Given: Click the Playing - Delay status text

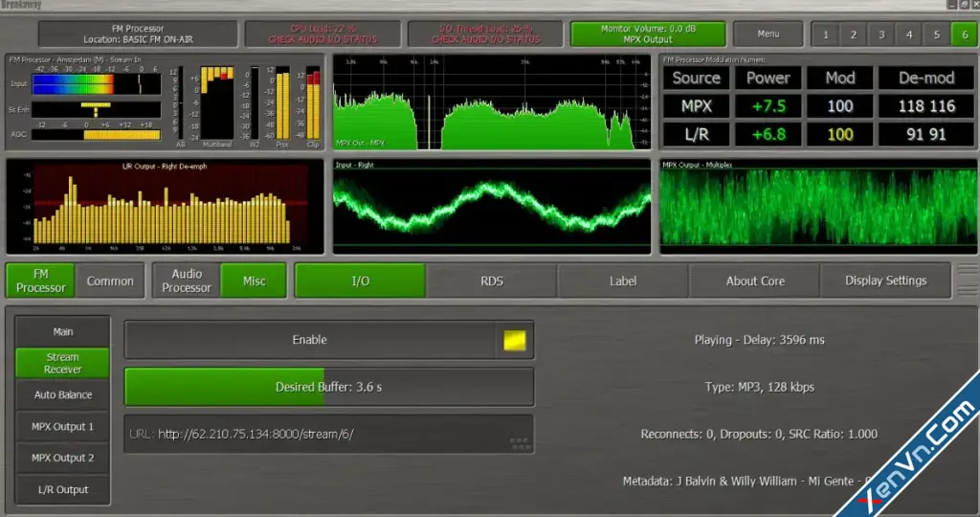Looking at the screenshot, I should tap(759, 340).
